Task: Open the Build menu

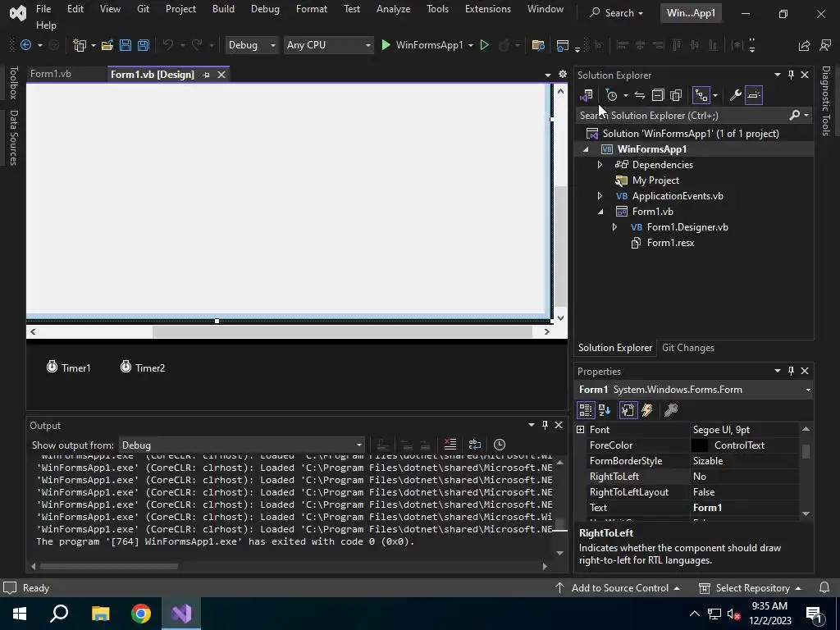Action: (223, 9)
